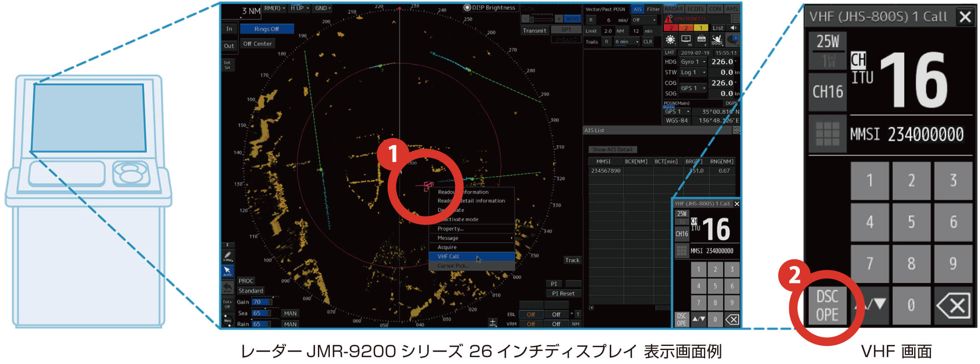Toggle the AIS display button

[637, 9]
